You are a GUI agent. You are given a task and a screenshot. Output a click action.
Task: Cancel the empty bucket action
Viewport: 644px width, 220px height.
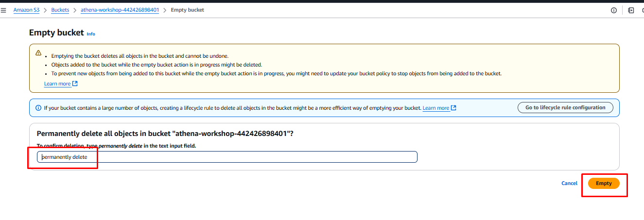click(x=569, y=184)
